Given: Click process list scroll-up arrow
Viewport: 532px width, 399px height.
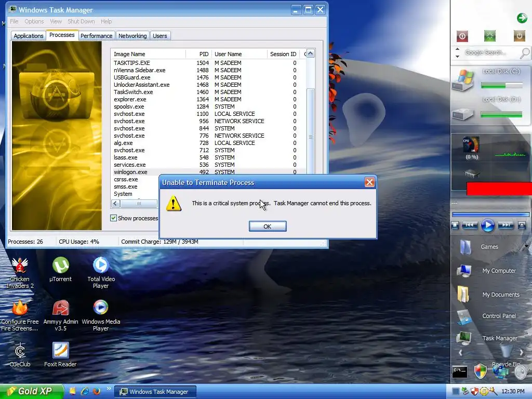Looking at the screenshot, I should tap(311, 54).
